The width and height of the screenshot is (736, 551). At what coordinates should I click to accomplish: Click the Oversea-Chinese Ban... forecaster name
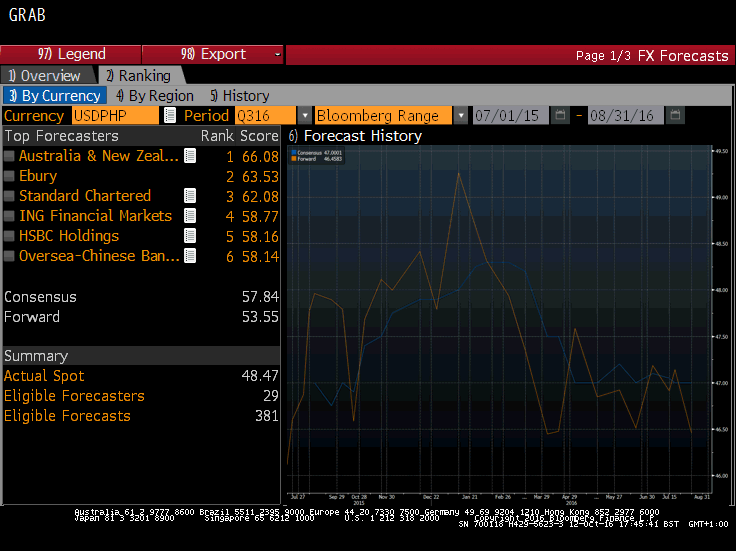(x=99, y=256)
